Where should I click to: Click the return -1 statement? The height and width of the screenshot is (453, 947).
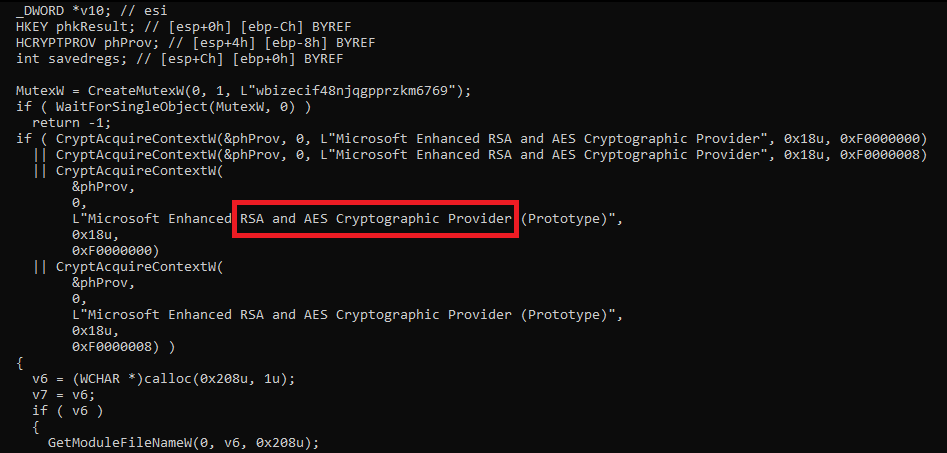point(63,123)
